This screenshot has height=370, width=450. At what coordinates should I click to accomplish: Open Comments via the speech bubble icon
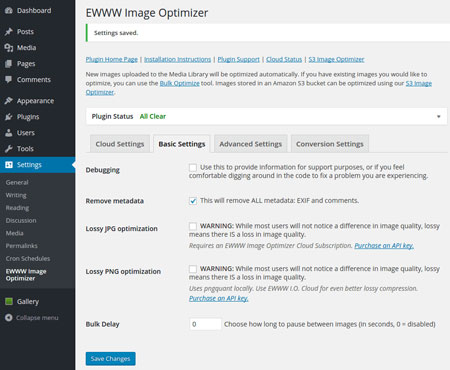9,79
